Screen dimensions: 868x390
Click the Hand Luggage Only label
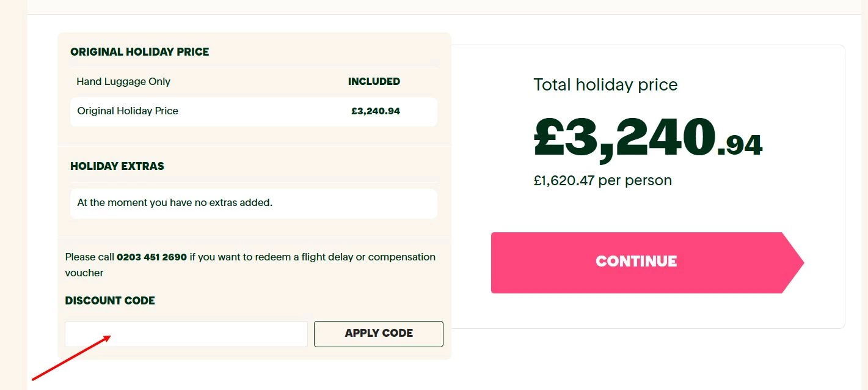[x=123, y=82]
